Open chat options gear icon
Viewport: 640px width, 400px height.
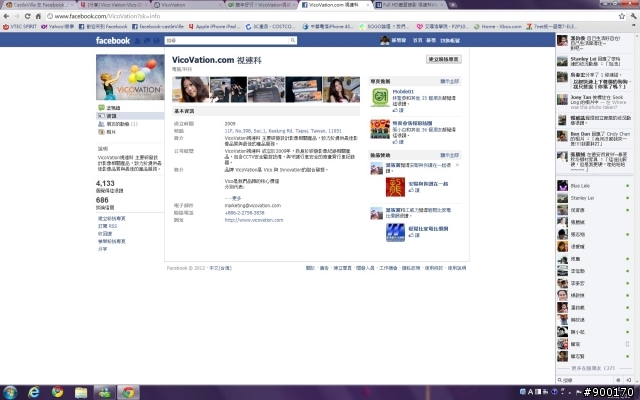pos(618,380)
